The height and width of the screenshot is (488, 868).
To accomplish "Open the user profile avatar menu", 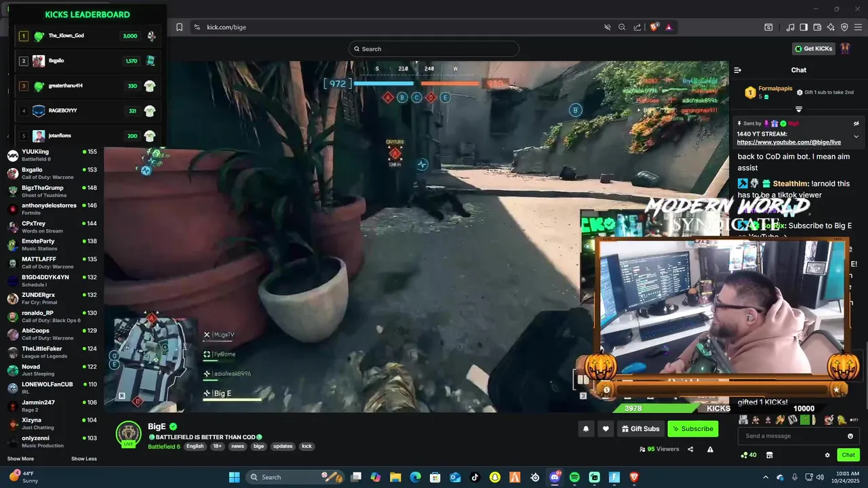I will tap(846, 49).
